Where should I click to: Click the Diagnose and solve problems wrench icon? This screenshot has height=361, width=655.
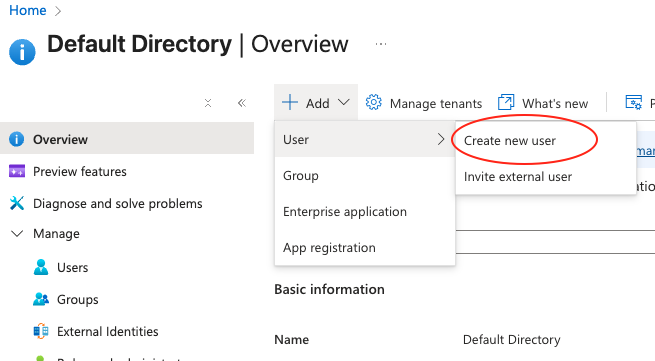pos(17,203)
